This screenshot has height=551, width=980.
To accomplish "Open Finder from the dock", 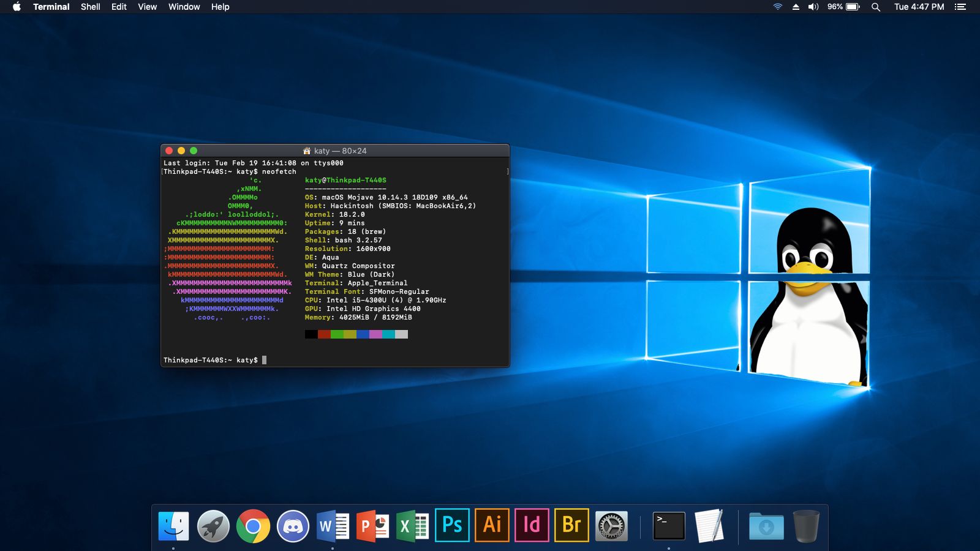I will coord(173,525).
